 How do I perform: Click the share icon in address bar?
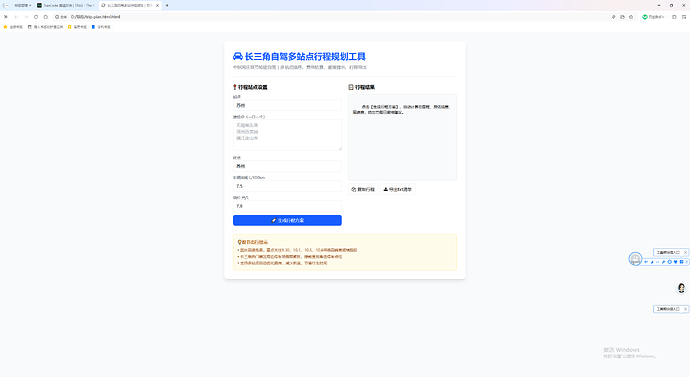(622, 17)
